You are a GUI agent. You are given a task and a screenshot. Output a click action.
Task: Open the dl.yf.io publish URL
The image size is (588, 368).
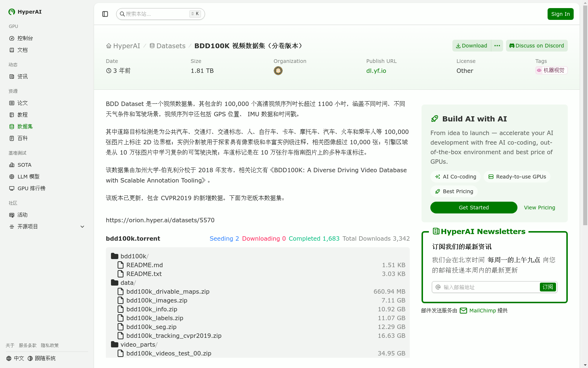pos(376,71)
